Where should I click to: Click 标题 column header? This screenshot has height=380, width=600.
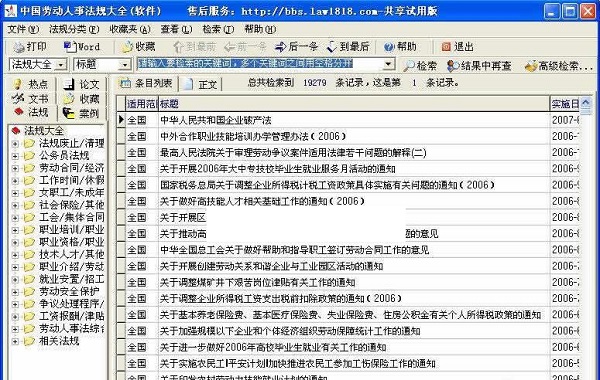click(354, 104)
